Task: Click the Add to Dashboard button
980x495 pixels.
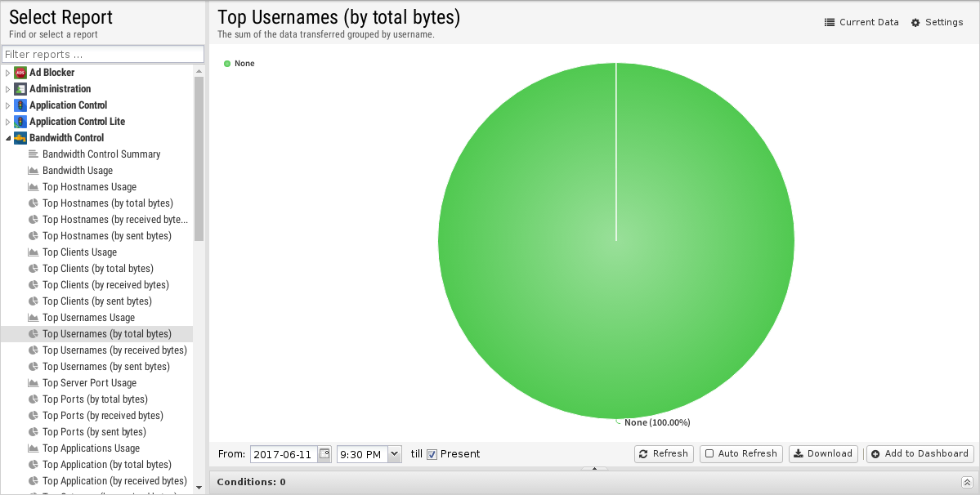Action: pos(920,454)
